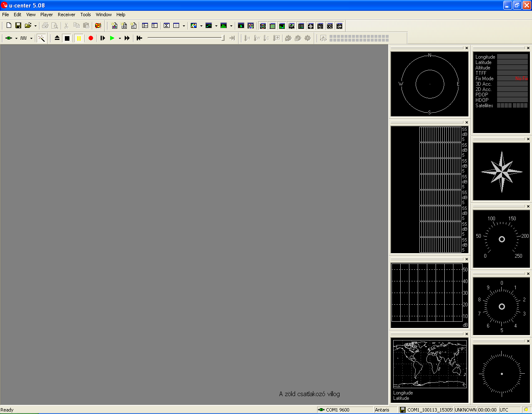The image size is (532, 414).
Task: Click the green port connection plug icon
Action: coord(9,38)
